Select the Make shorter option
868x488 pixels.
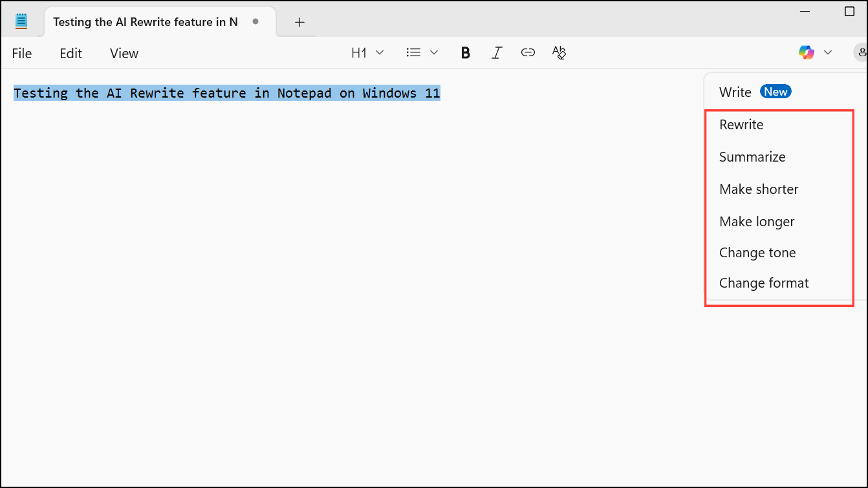coord(759,189)
